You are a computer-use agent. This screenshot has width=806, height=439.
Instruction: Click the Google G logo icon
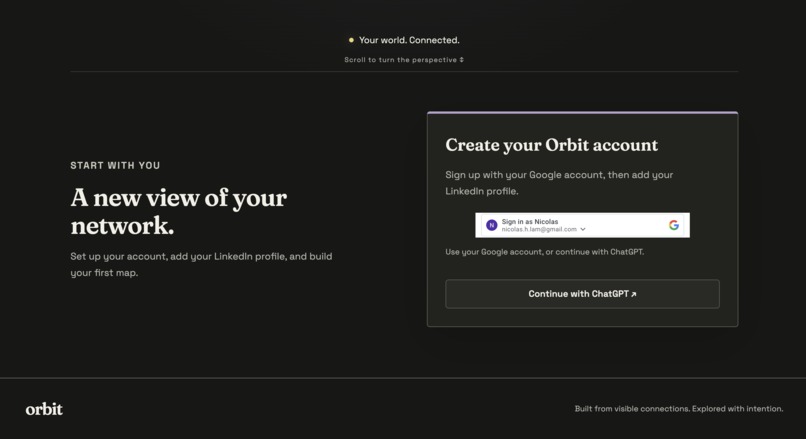coord(674,225)
